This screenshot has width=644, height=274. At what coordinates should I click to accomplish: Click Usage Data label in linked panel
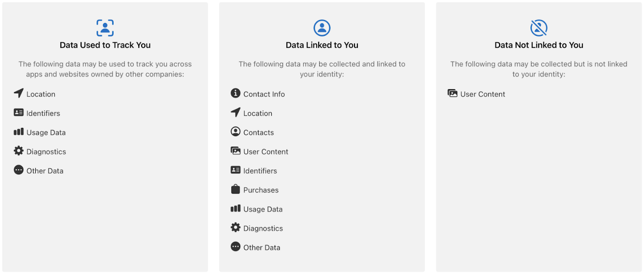point(263,209)
